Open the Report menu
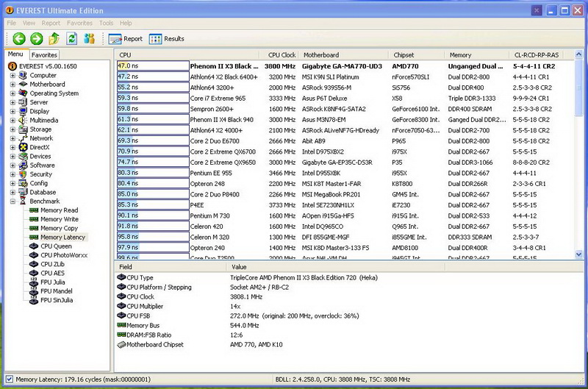588x389 pixels. (x=51, y=23)
